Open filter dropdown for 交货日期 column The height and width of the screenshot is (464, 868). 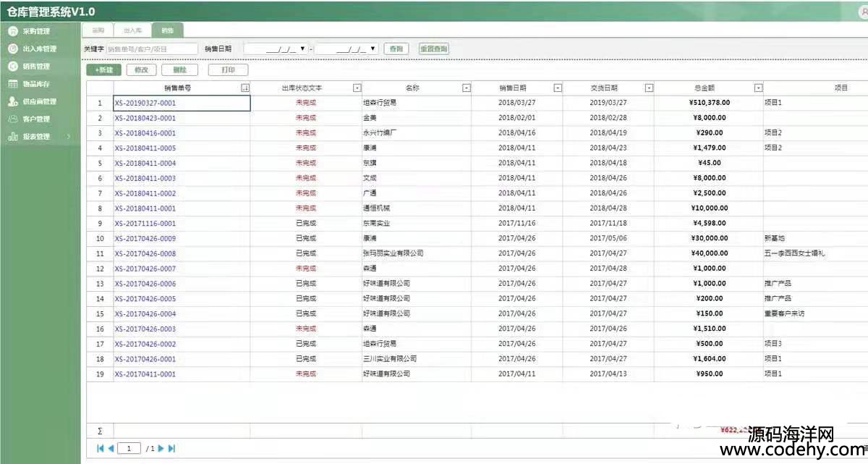pyautogui.click(x=649, y=88)
